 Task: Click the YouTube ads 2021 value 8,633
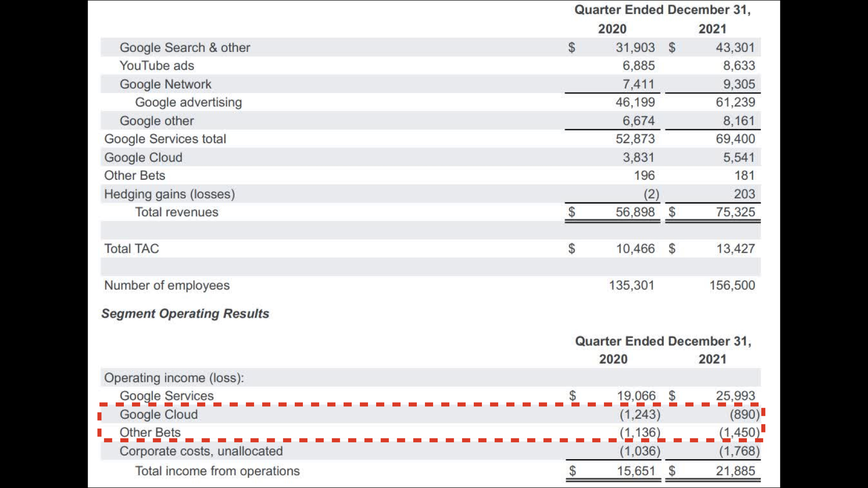[x=739, y=66]
